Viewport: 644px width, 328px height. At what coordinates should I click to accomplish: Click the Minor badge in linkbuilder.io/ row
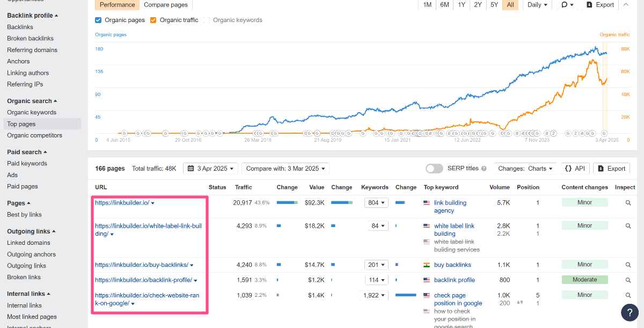tap(584, 202)
